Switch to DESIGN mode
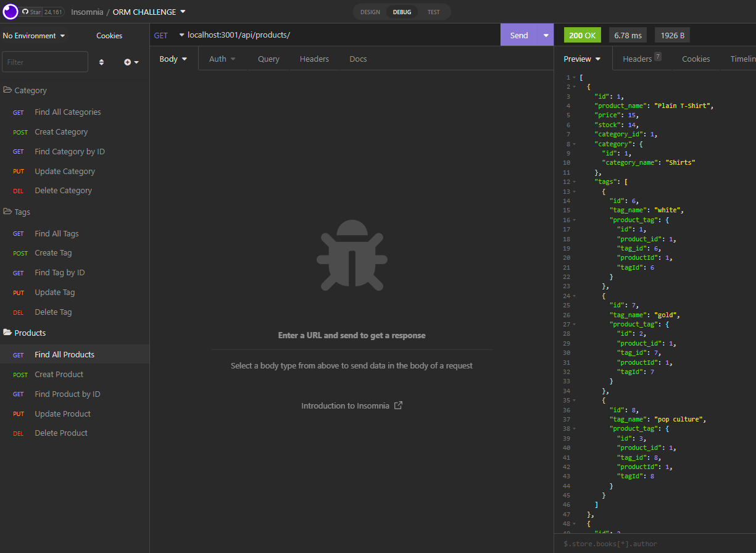The height and width of the screenshot is (553, 756). (370, 12)
